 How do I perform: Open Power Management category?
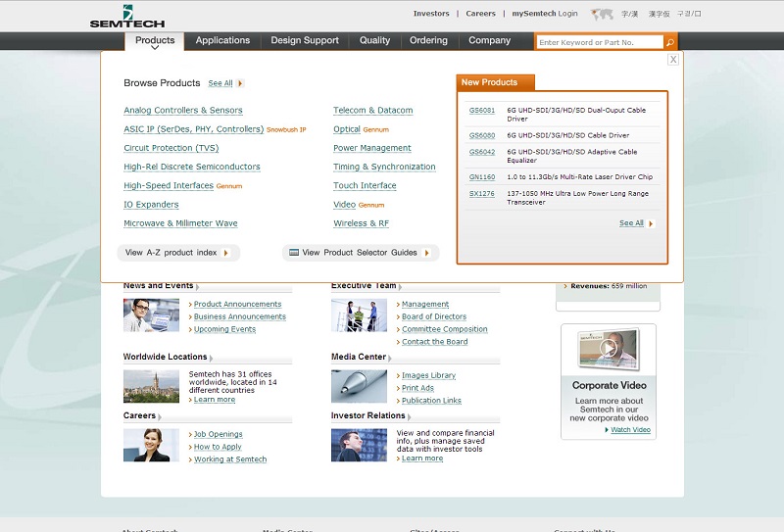click(x=372, y=148)
